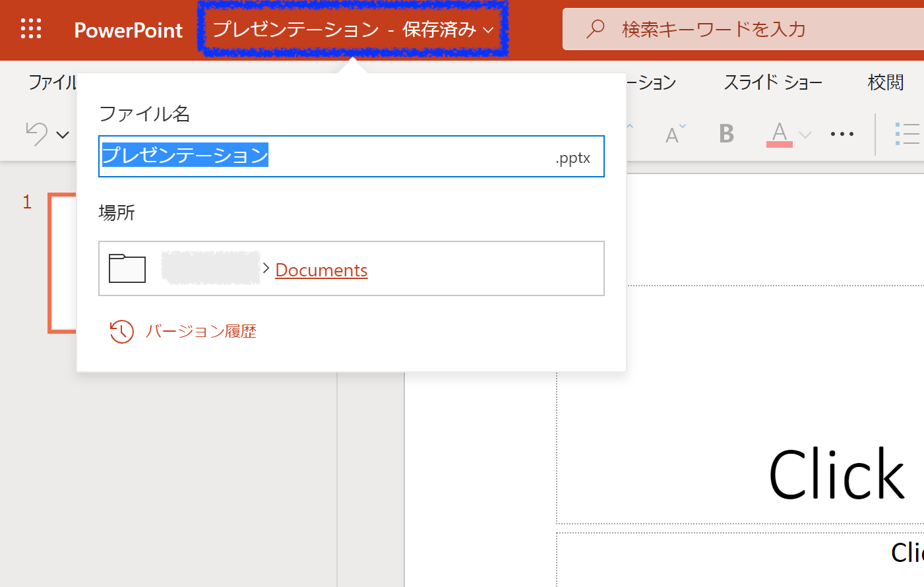Toggle the プレゼンテーション - 保存済み title dropdown
924x587 pixels.
pos(353,29)
